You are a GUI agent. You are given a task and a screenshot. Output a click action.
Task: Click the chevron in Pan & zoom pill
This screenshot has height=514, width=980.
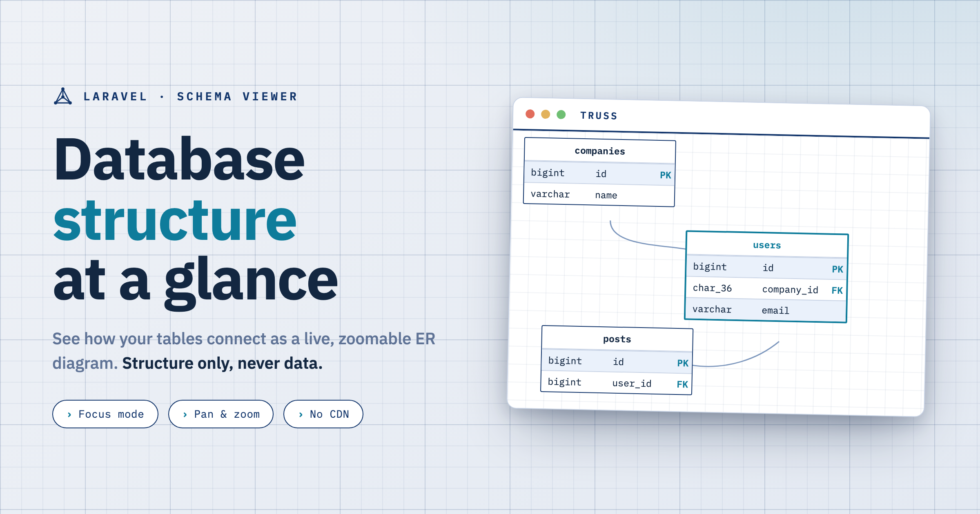pos(185,414)
